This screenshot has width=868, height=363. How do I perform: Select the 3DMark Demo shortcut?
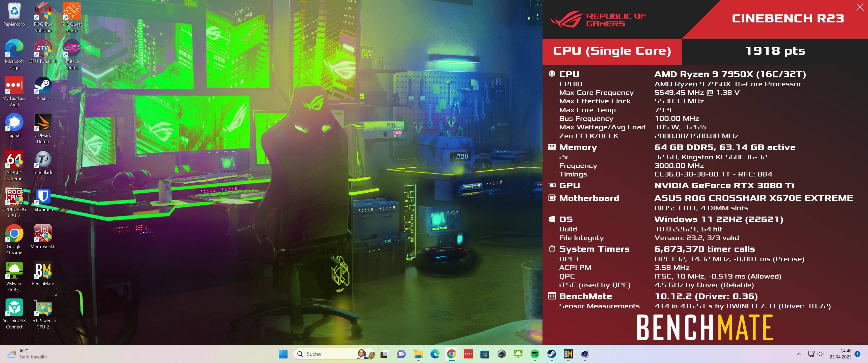pyautogui.click(x=43, y=129)
